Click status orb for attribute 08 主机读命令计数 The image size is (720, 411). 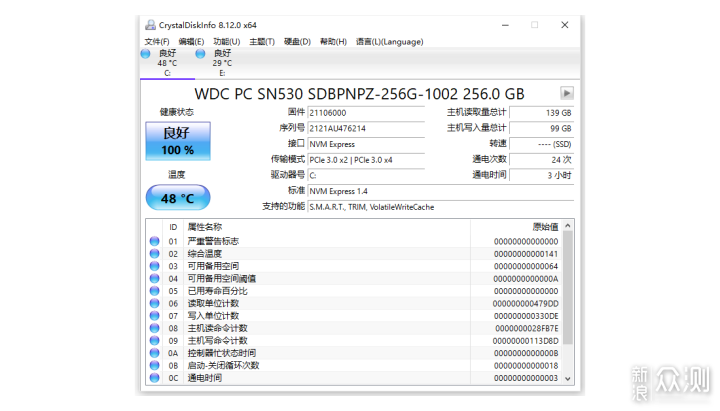click(x=155, y=328)
